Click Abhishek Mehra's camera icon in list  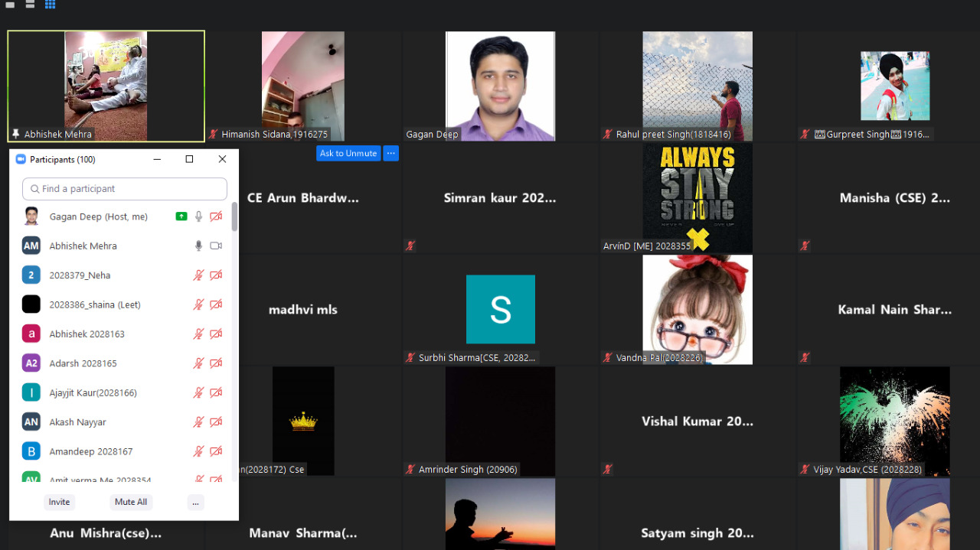pyautogui.click(x=216, y=246)
